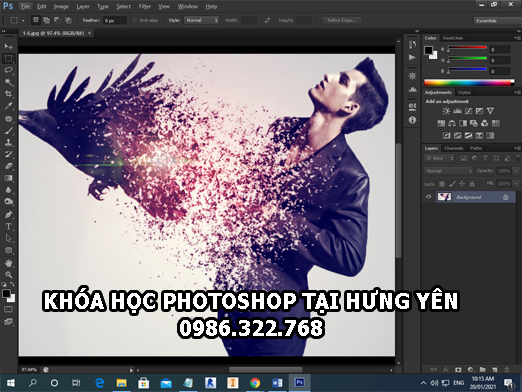
Task: Select the Eraser tool
Action: point(9,166)
